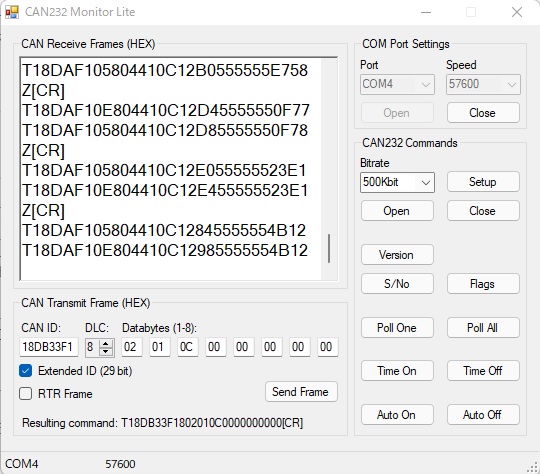540x474 pixels.
Task: Click the sixth databyte field
Action: click(272, 347)
